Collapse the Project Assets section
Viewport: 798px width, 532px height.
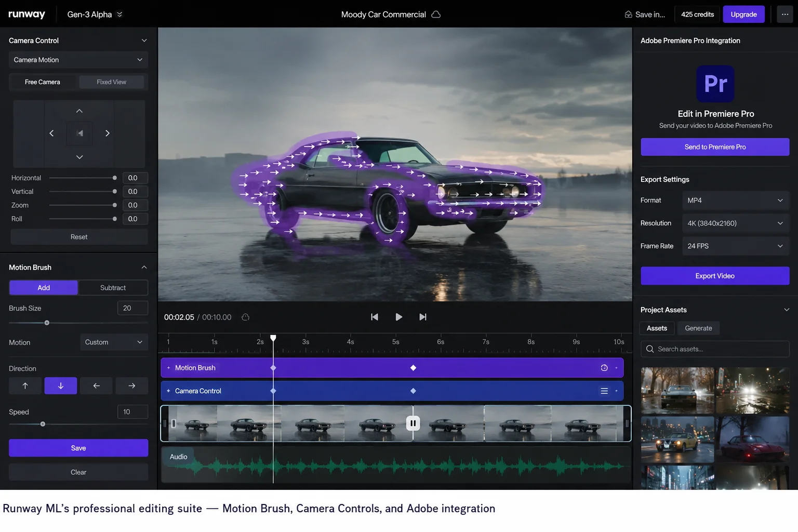(786, 310)
